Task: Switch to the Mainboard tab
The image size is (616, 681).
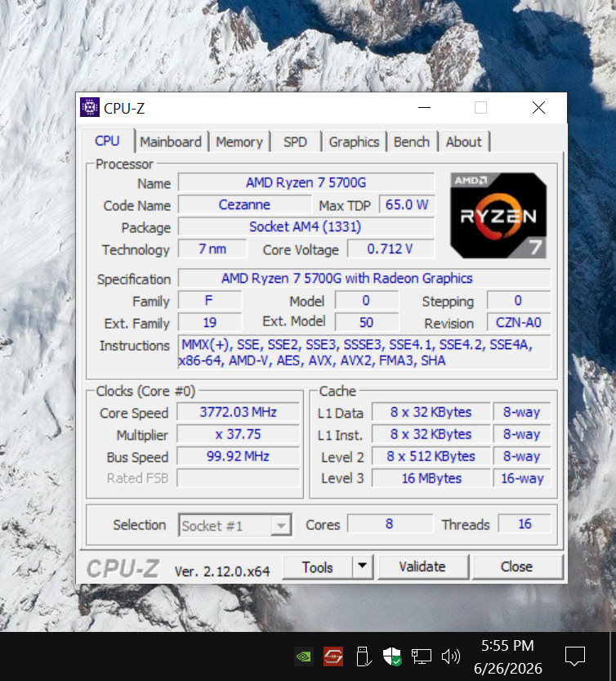Action: (x=171, y=142)
